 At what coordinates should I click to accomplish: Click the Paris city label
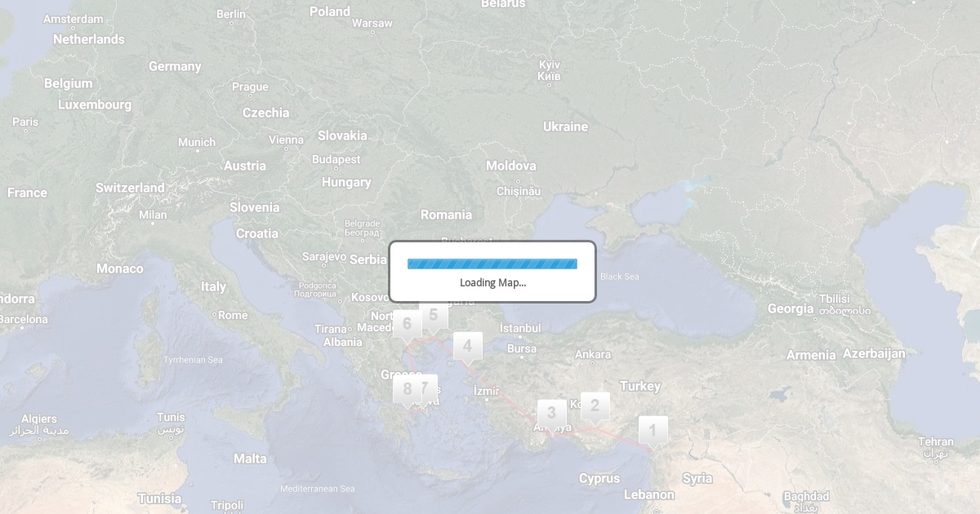click(x=25, y=122)
